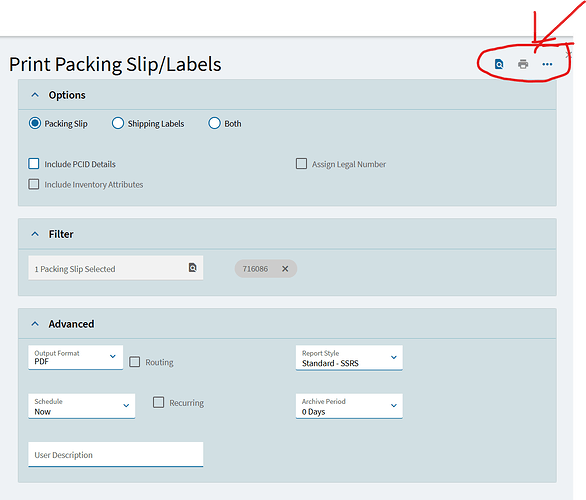Collapse the Advanced section chevron
This screenshot has height=500, width=586.
(x=35, y=324)
